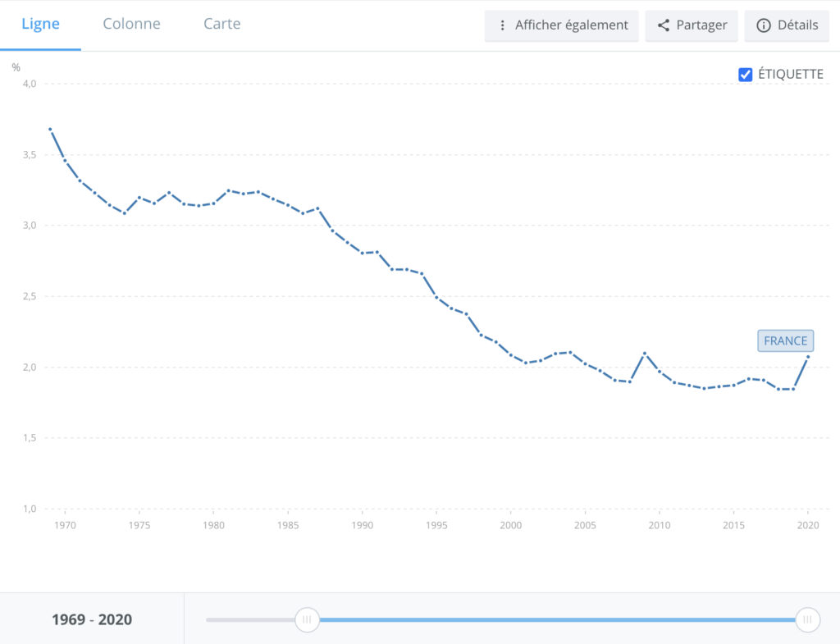This screenshot has height=644, width=840.
Task: Click the FRANCE series label
Action: [x=785, y=341]
